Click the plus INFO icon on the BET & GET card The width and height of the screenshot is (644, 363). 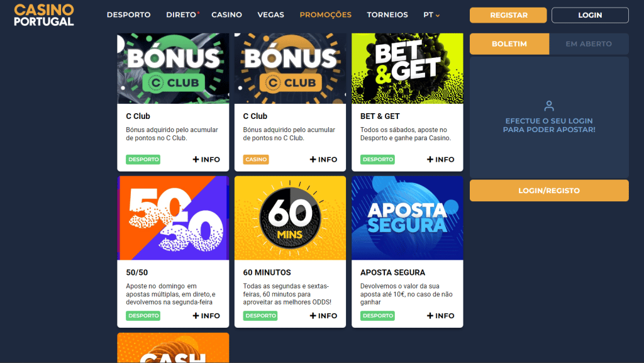click(x=440, y=159)
